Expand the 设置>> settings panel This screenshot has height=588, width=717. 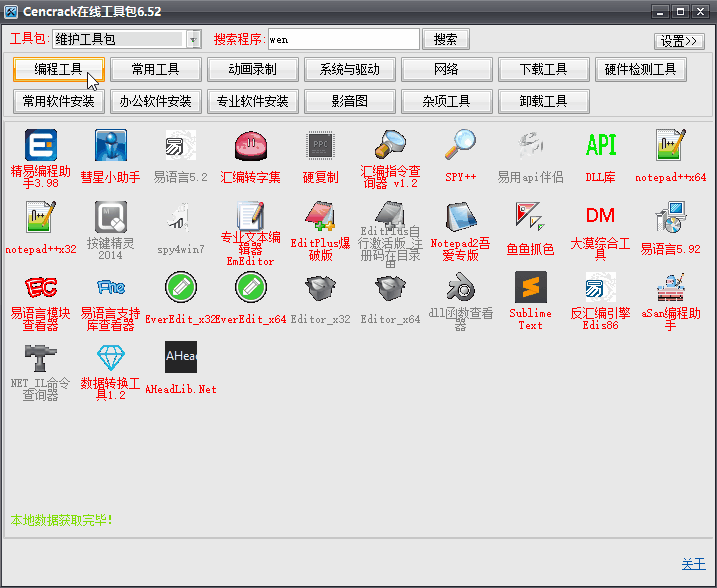click(x=679, y=41)
